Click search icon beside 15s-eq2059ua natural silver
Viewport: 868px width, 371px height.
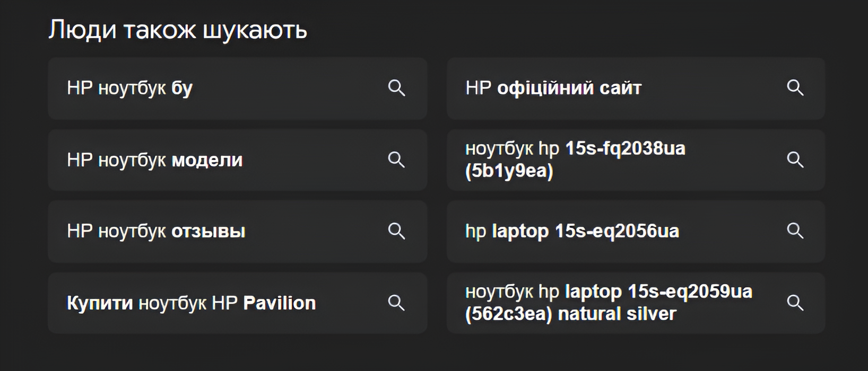[795, 303]
